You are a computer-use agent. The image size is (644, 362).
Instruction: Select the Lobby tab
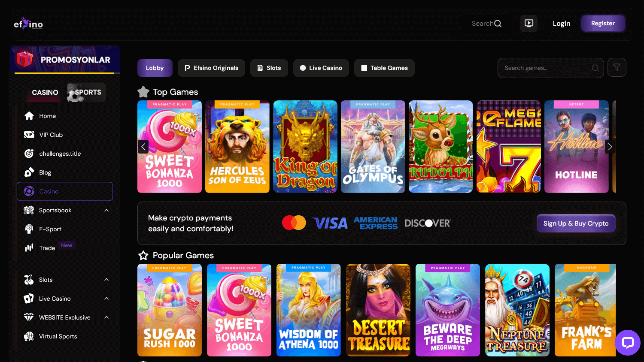155,68
